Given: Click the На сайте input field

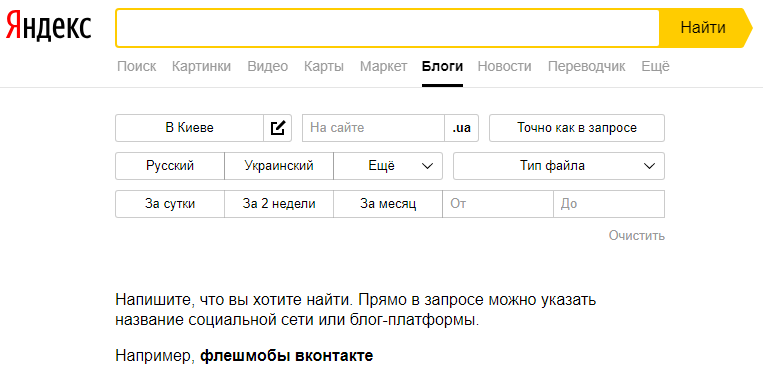Looking at the screenshot, I should click(373, 128).
